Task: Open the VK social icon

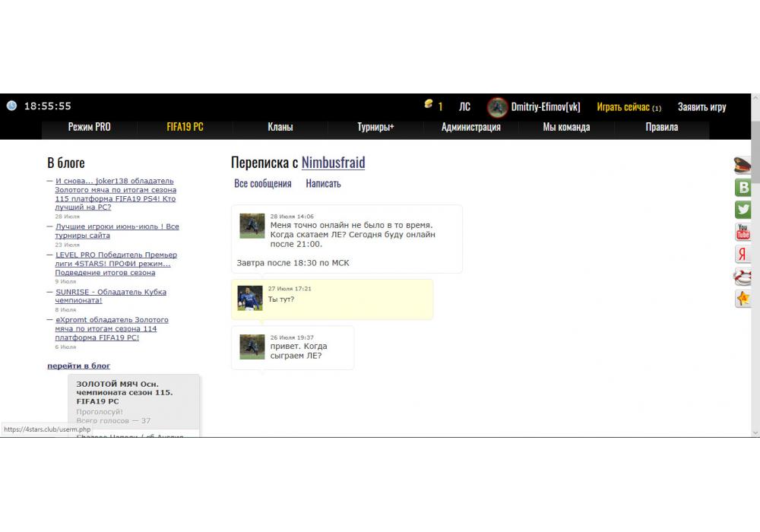Action: (x=743, y=188)
